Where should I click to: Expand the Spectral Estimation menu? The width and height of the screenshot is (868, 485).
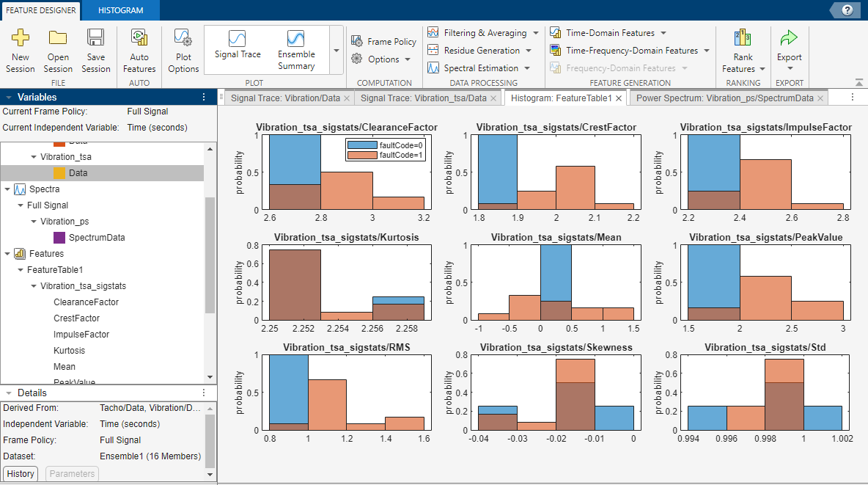[480, 68]
